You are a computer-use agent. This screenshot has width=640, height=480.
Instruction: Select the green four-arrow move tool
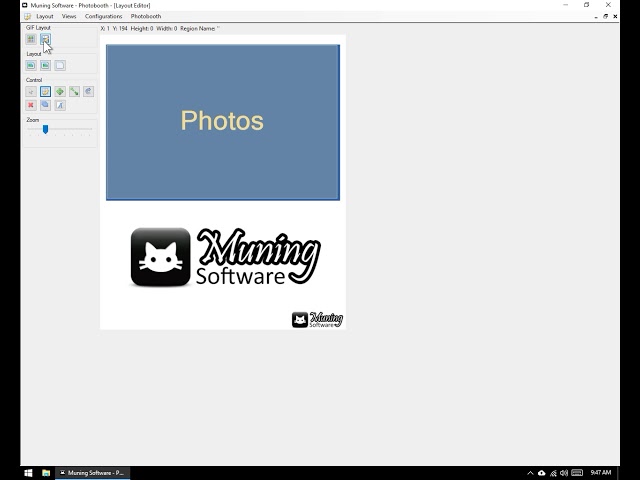click(x=60, y=91)
